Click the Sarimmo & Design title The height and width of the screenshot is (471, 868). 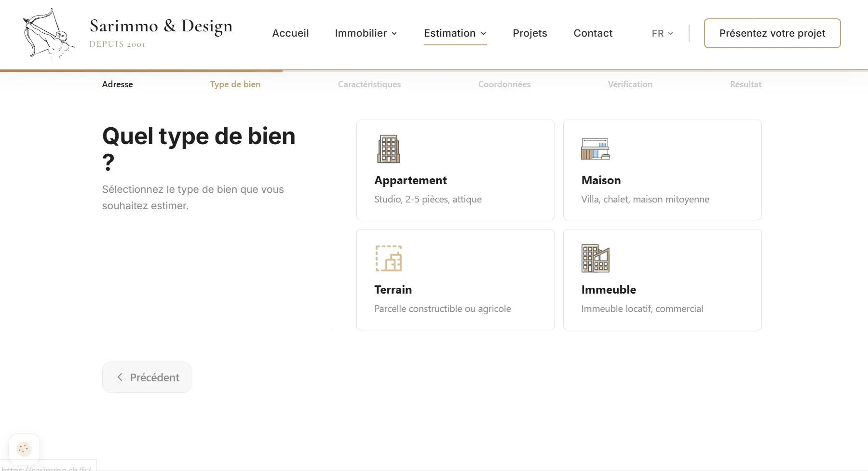click(x=161, y=26)
